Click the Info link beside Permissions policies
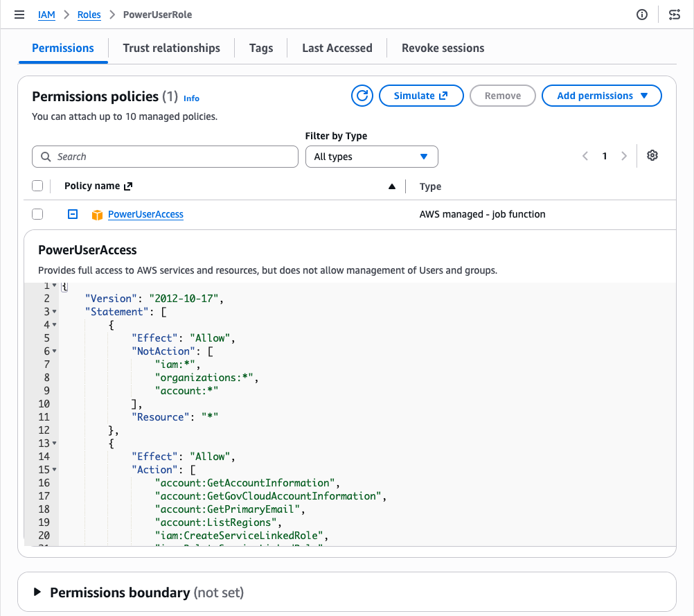 [x=191, y=98]
